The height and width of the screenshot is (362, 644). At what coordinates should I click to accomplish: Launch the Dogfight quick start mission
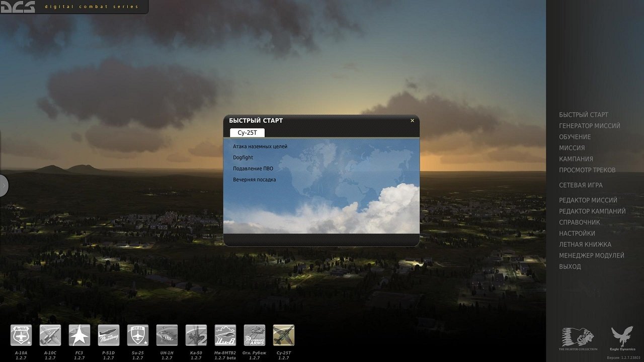(x=243, y=157)
